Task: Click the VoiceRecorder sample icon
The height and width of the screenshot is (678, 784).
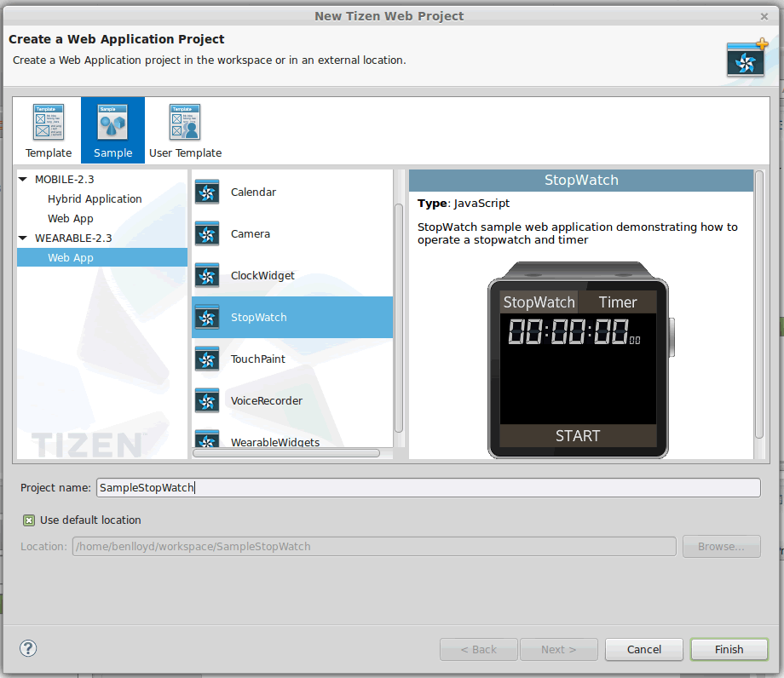Action: pyautogui.click(x=207, y=400)
